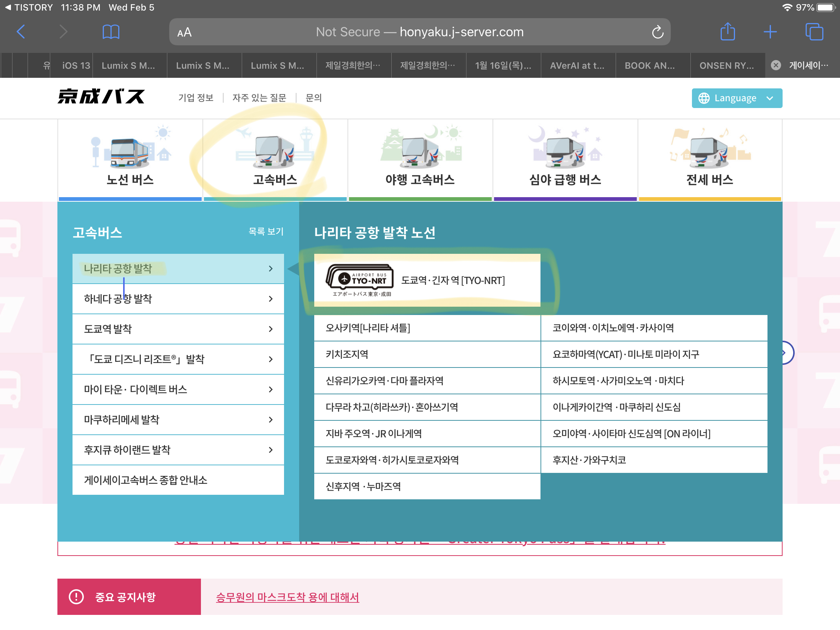Image resolution: width=840 pixels, height=630 pixels.
Task: Open the Language dropdown
Action: point(737,98)
